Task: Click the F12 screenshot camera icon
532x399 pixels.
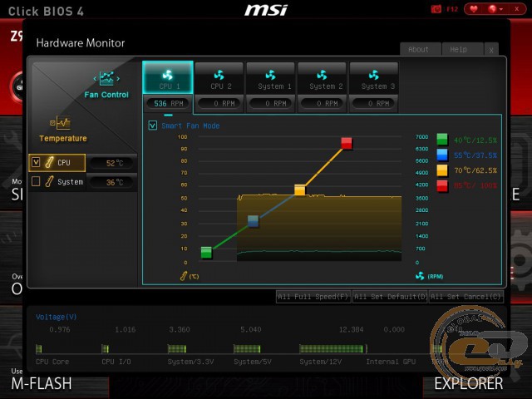Action: 436,9
